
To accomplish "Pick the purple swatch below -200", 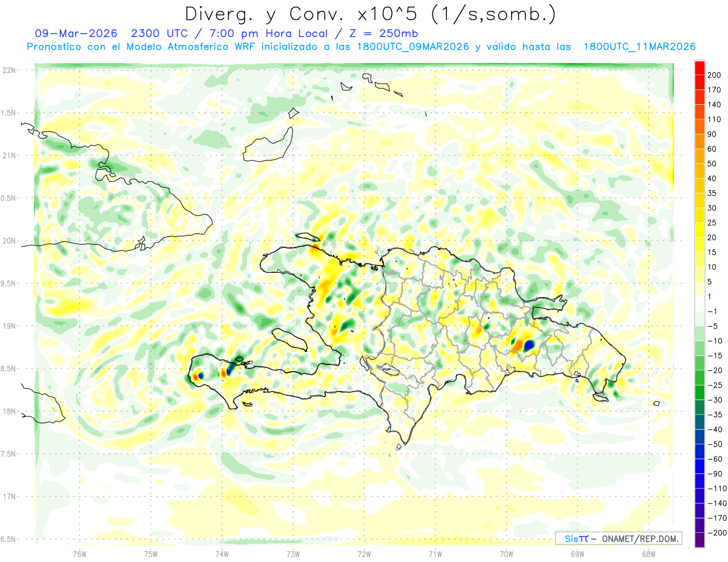I will 699,540.
